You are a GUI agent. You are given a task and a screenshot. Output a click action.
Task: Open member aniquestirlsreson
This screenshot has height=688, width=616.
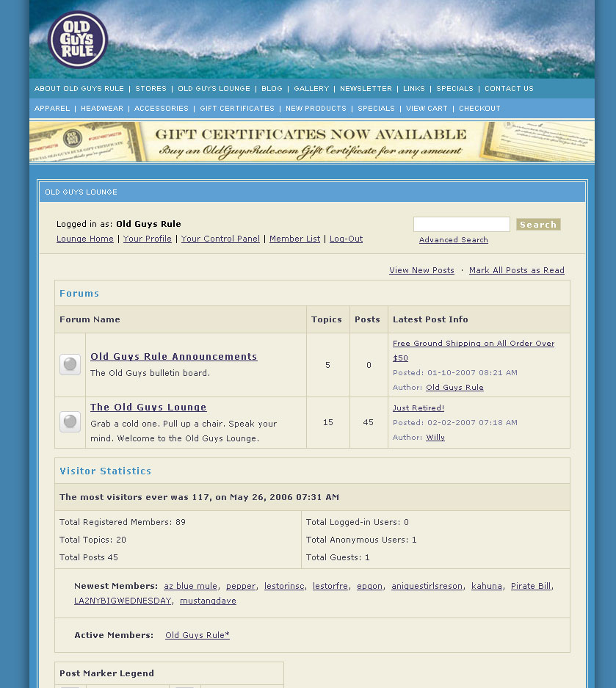427,586
